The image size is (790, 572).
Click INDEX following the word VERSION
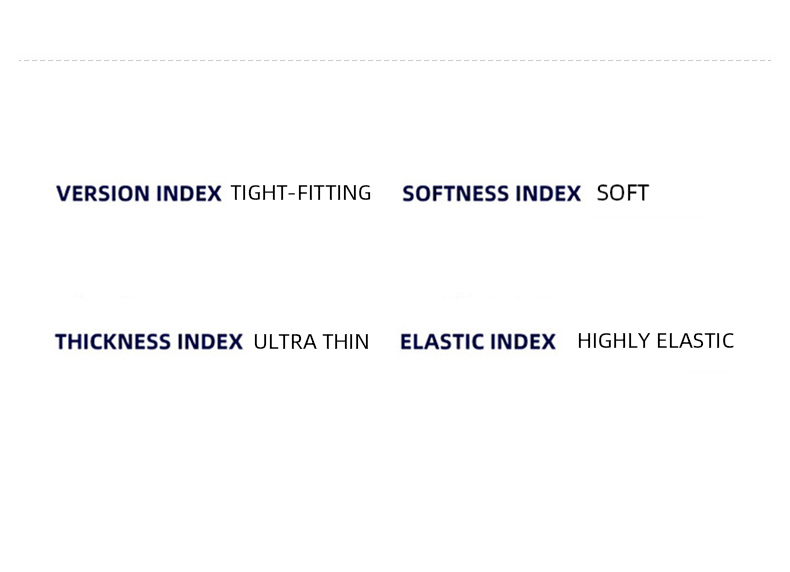pyautogui.click(x=188, y=194)
